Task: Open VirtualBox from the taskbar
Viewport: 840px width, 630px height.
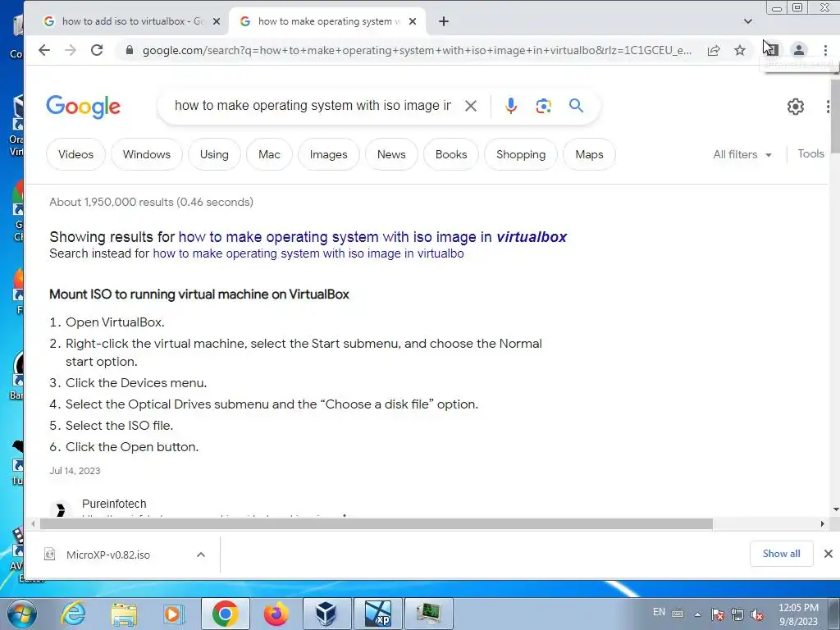Action: [x=326, y=614]
